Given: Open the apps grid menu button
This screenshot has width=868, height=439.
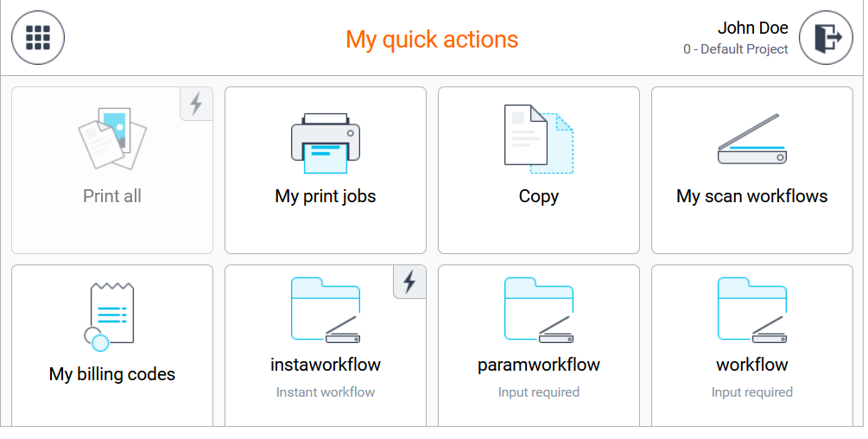Looking at the screenshot, I should click(x=38, y=38).
